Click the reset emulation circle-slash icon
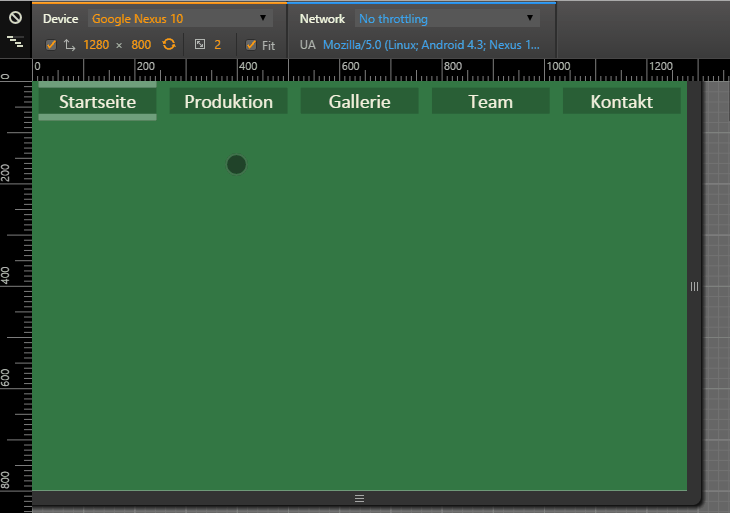Screen dimensions: 730x513 pyautogui.click(x=15, y=18)
